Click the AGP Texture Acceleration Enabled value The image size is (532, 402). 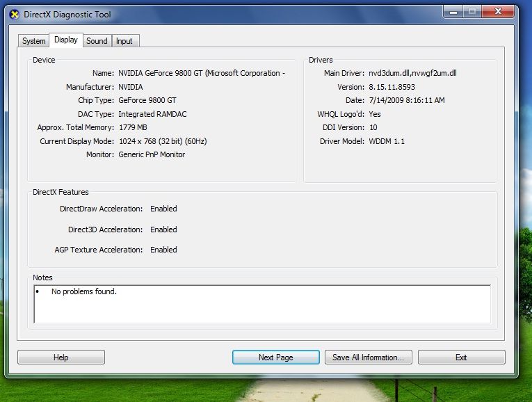[163, 250]
